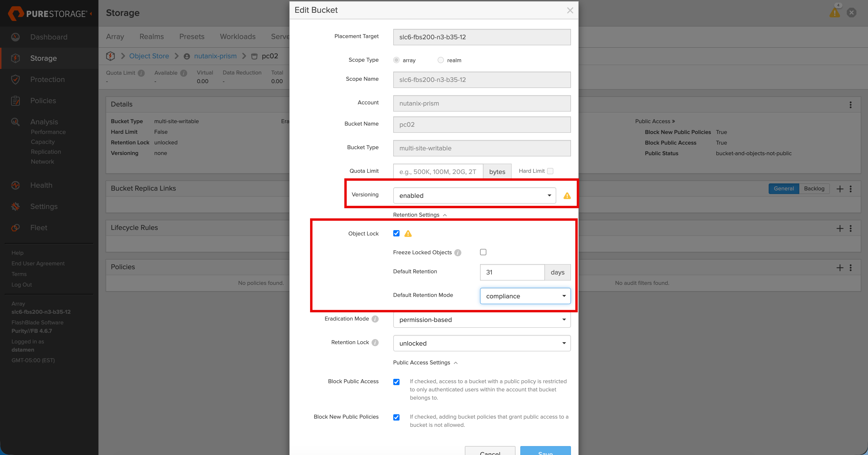Viewport: 868px width, 455px height.
Task: Click add icon in Lifecycle Rules panel
Action: click(840, 228)
